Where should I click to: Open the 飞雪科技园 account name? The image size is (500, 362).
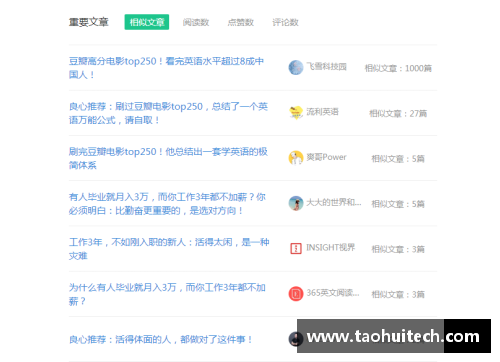coord(326,66)
